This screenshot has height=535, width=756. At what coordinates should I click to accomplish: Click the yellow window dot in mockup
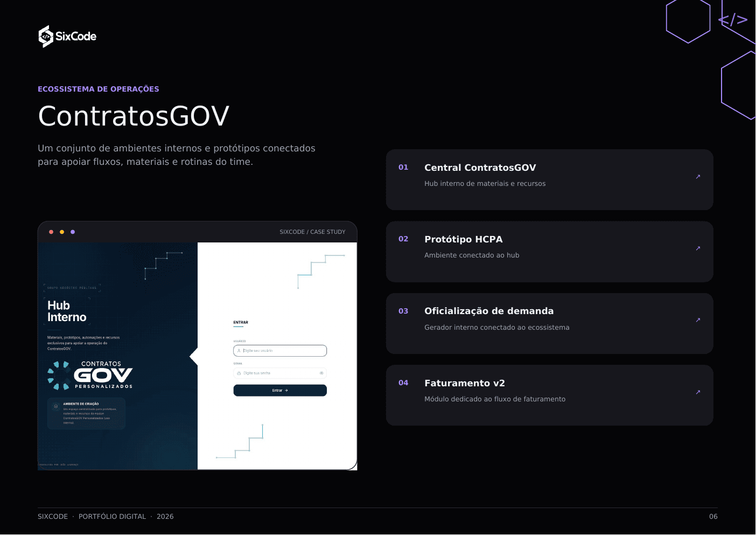62,232
